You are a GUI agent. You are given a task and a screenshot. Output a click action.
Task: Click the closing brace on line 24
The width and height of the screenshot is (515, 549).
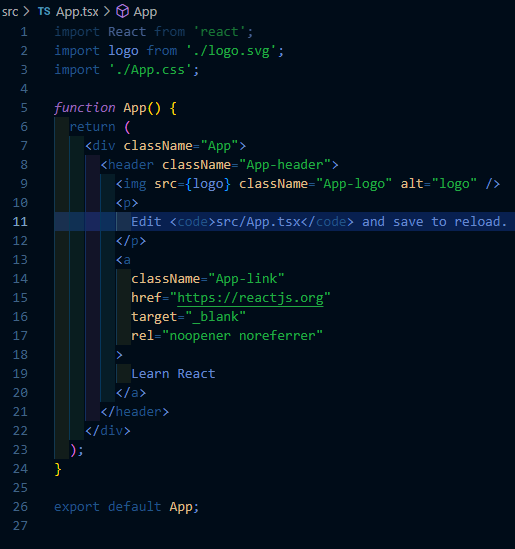[x=58, y=469]
